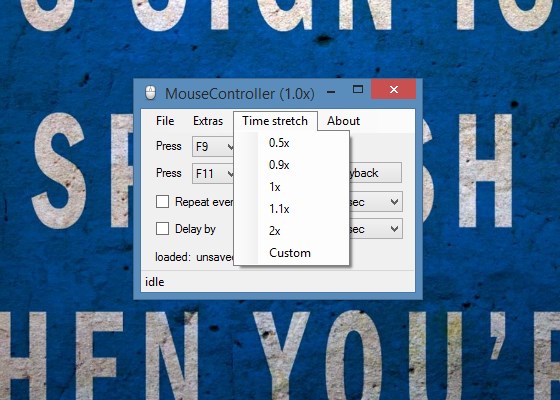Click the MouseController (1.0x) title text

[240, 94]
